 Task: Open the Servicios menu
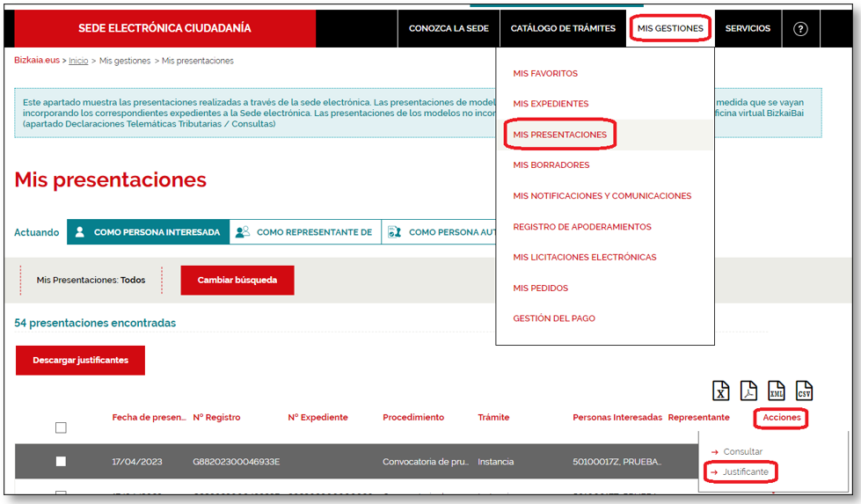pos(748,28)
